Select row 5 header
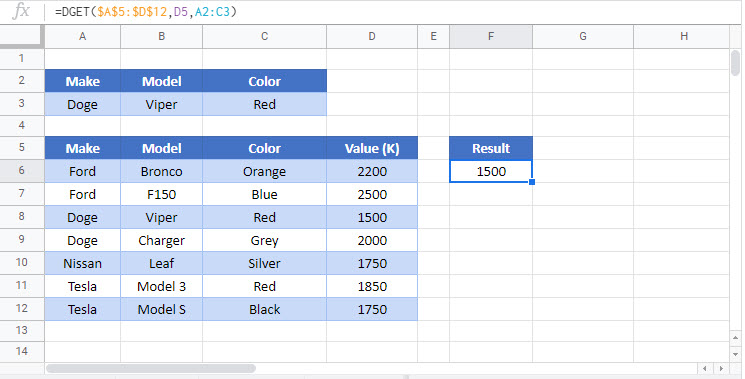The image size is (745, 379). point(22,148)
